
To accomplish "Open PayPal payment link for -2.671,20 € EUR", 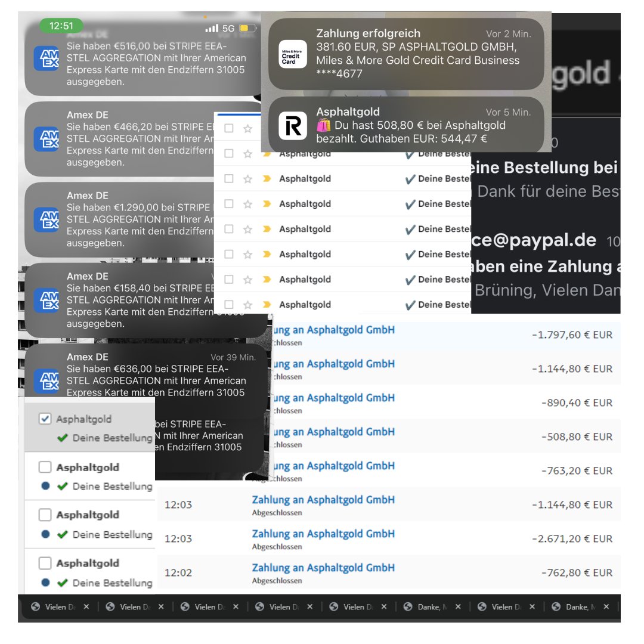I will click(x=323, y=534).
